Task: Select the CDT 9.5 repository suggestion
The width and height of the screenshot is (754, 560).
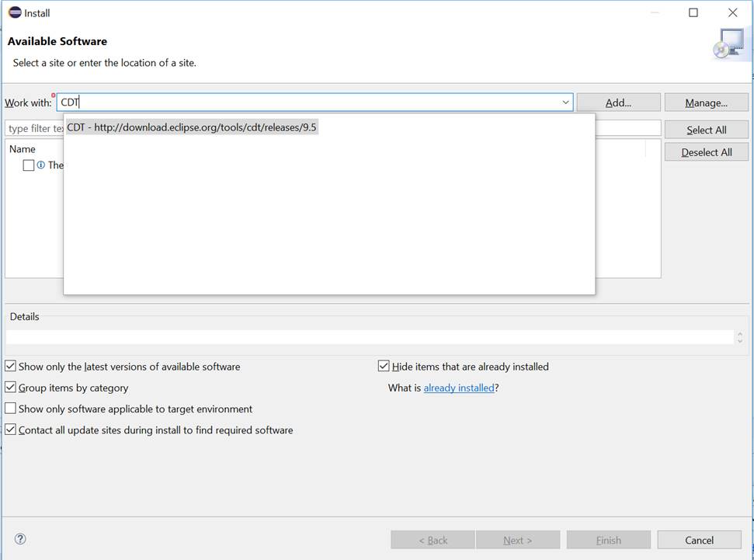Action: coord(191,127)
